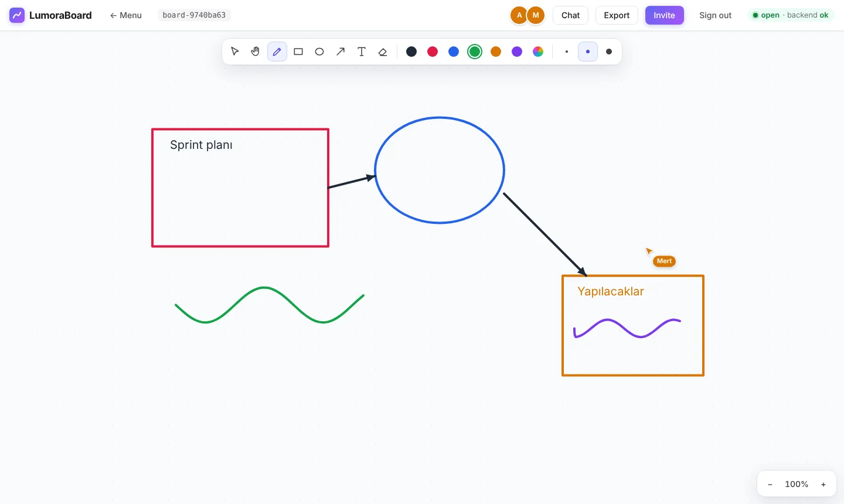844x504 pixels.
Task: Pick the Ellipse shape tool
Action: [x=319, y=52]
